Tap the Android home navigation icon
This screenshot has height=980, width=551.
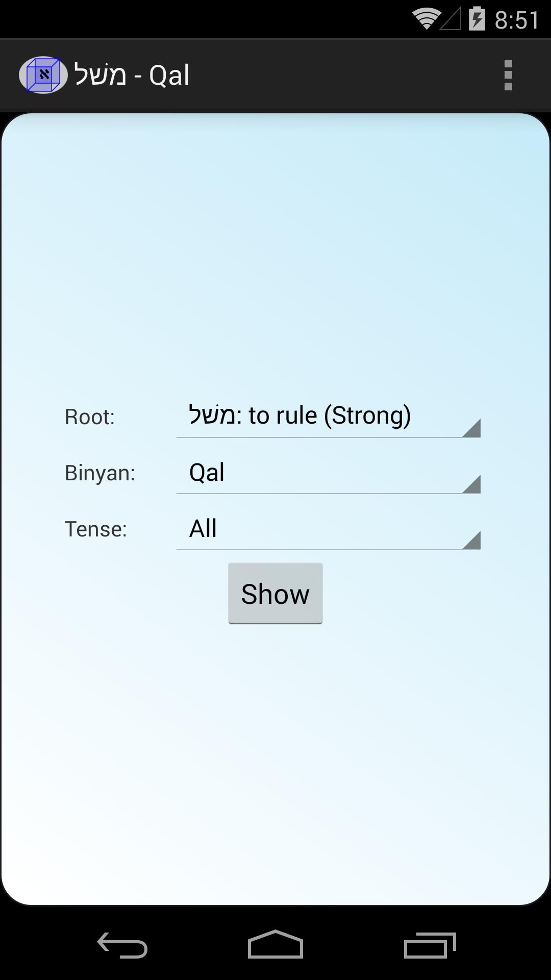click(275, 945)
